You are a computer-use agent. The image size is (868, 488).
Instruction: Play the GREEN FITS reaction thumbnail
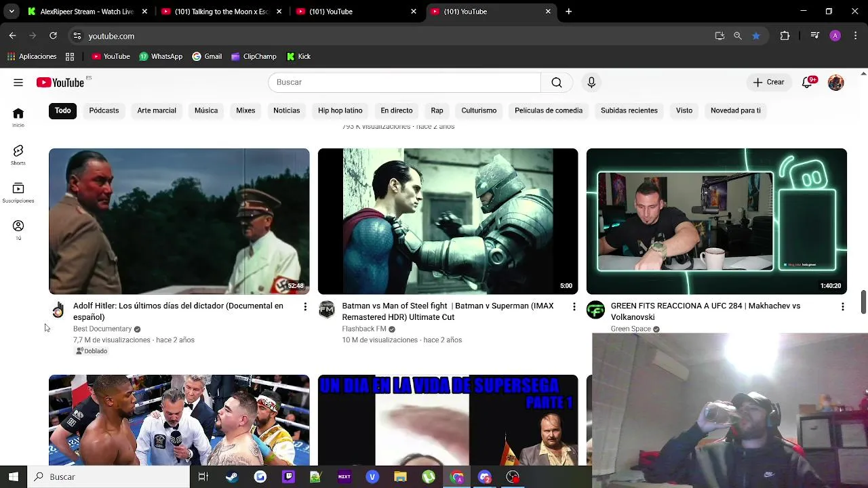click(717, 222)
